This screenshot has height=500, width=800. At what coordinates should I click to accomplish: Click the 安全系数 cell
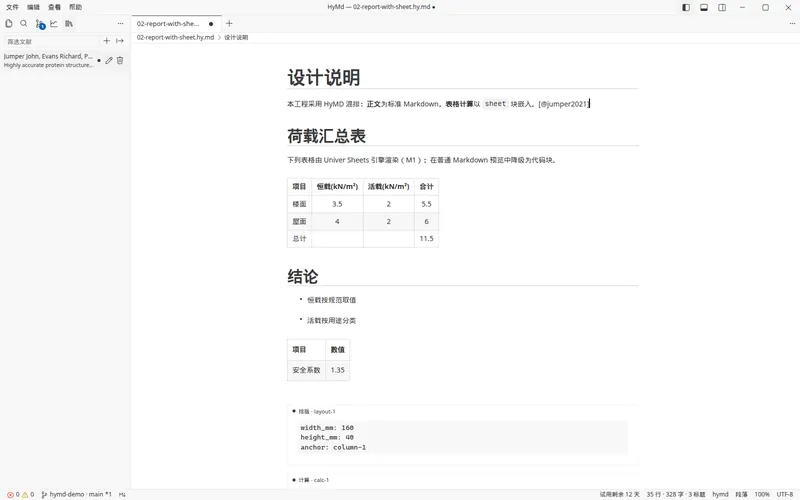306,370
